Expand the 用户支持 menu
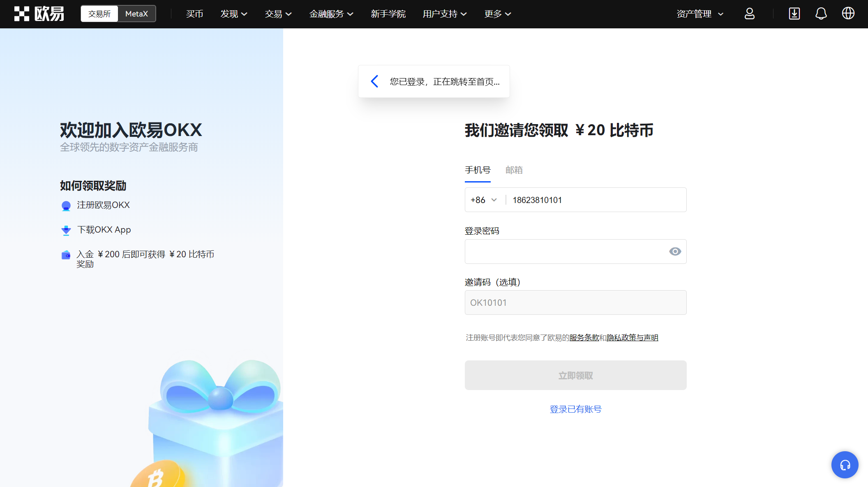The width and height of the screenshot is (868, 487). click(445, 14)
